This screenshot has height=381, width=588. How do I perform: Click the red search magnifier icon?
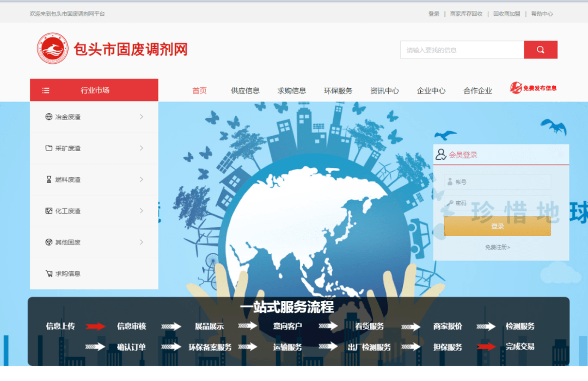(541, 49)
